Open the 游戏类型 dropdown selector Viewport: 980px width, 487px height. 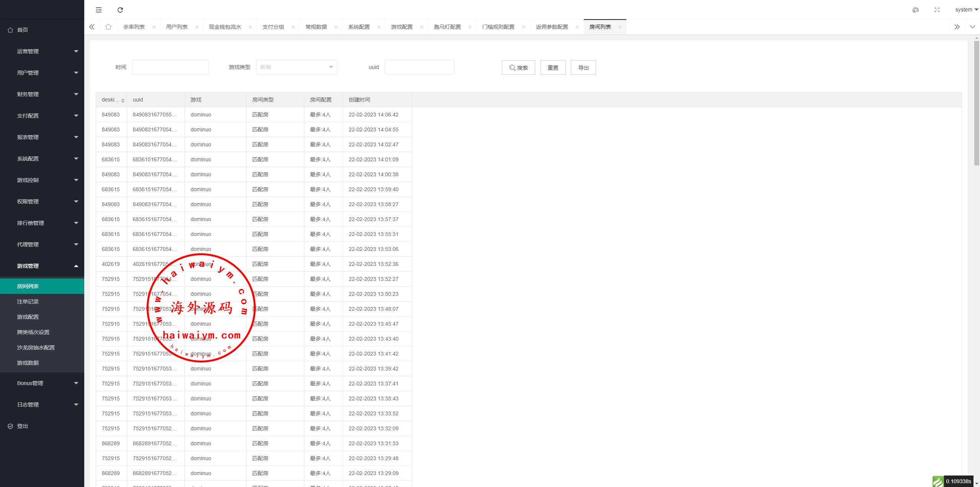(x=296, y=67)
